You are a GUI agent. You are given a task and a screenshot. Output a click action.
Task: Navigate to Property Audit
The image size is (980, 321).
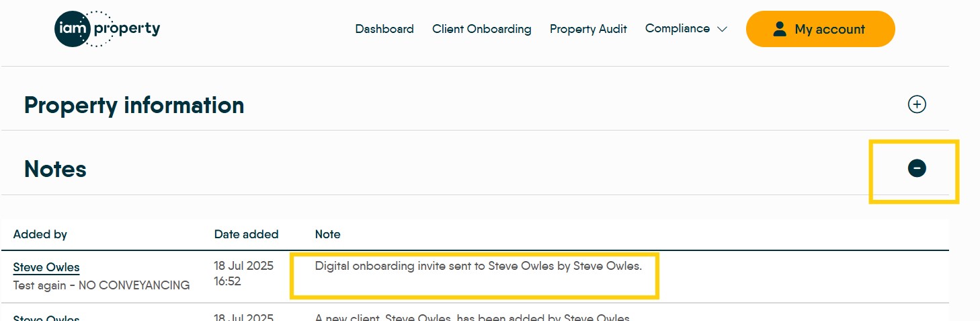pos(588,29)
